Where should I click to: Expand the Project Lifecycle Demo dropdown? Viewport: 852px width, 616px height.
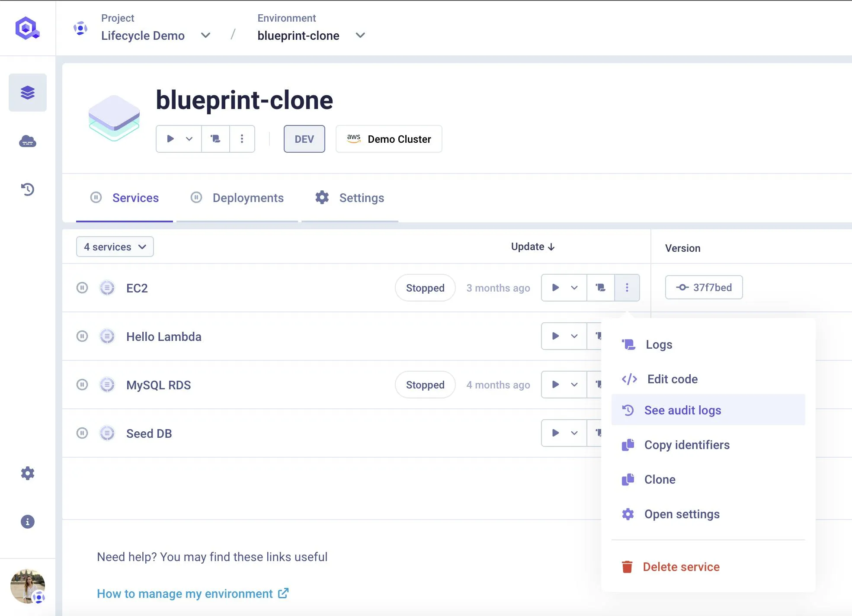(x=206, y=35)
